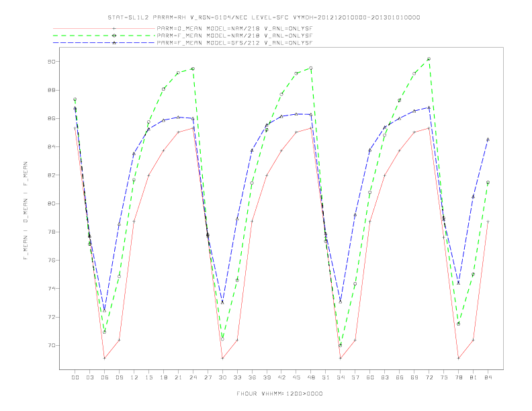Click the x-axis tick label 24
The image size is (532, 411).
(x=193, y=377)
